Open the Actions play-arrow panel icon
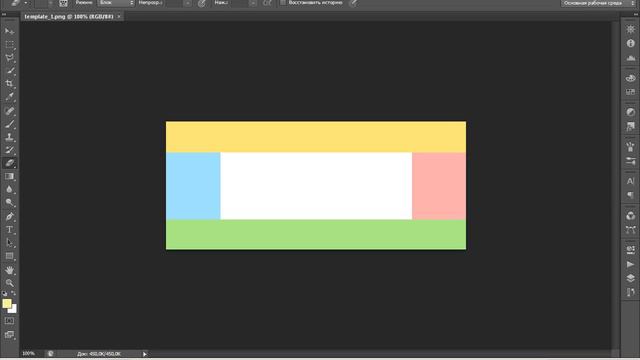This screenshot has width=640, height=360. click(631, 264)
